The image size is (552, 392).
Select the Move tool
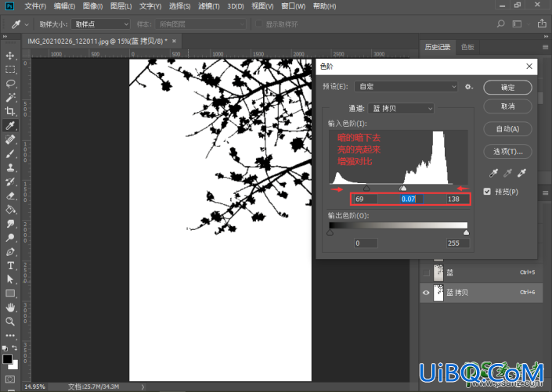click(10, 56)
